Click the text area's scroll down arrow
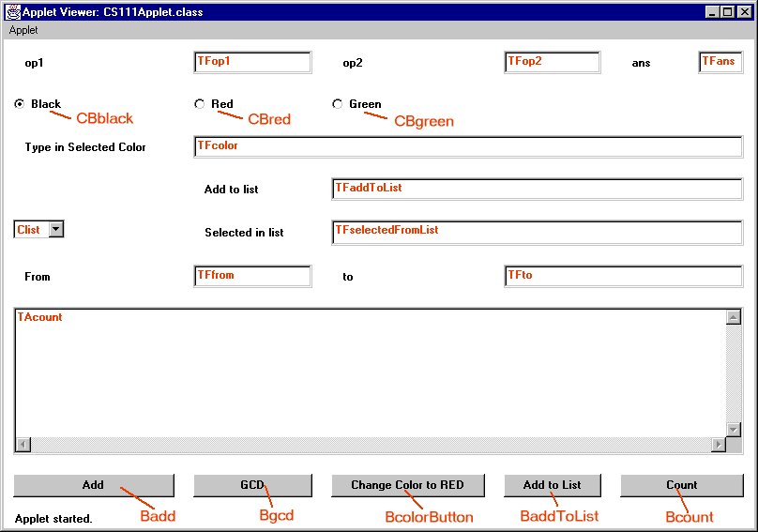This screenshot has height=532, width=758. [734, 429]
